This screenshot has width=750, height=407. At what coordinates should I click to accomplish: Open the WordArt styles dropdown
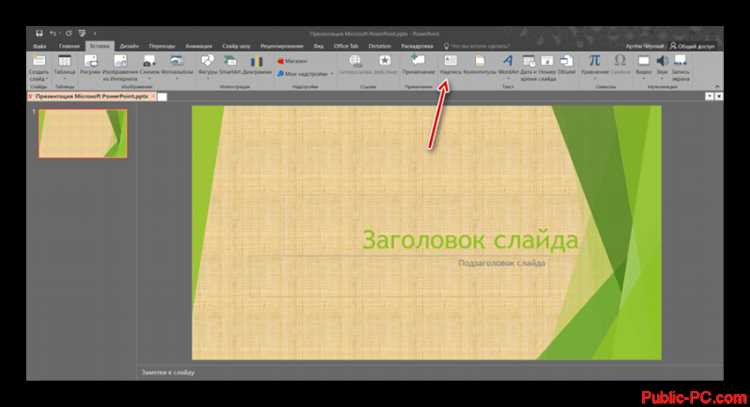[508, 67]
